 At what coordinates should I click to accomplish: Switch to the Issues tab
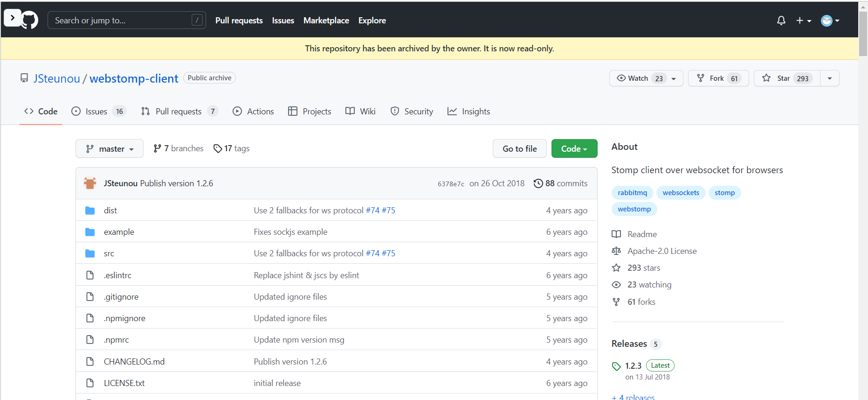click(x=98, y=112)
